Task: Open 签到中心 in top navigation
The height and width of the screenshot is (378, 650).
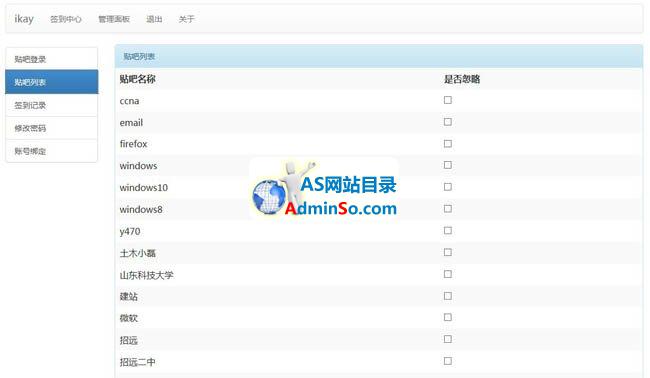Action: click(x=66, y=19)
